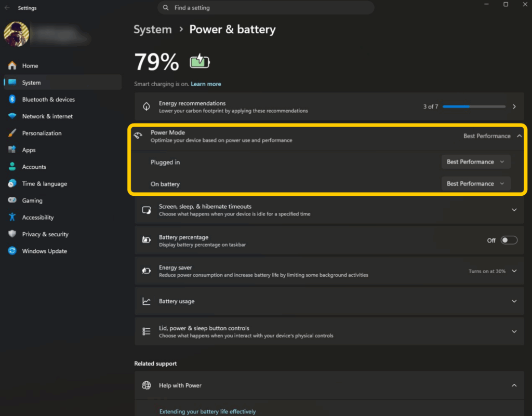Viewport: 532px width, 416px height.
Task: Click the Related support heading text
Action: coord(155,364)
